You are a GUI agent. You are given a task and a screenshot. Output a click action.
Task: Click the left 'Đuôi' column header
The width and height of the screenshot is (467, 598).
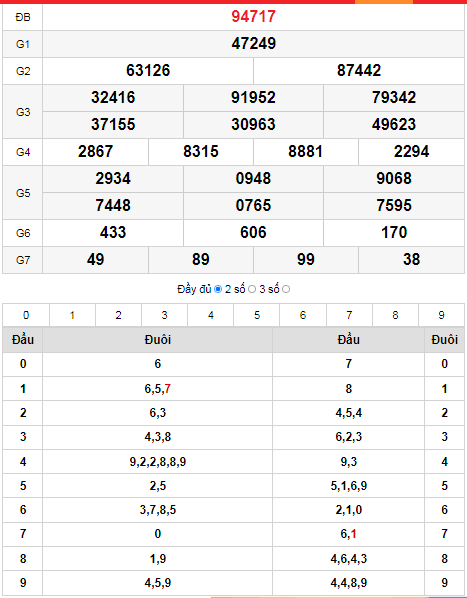(157, 339)
